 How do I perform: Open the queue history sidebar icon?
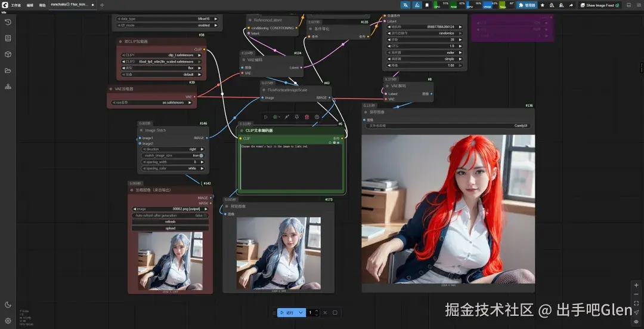click(8, 22)
